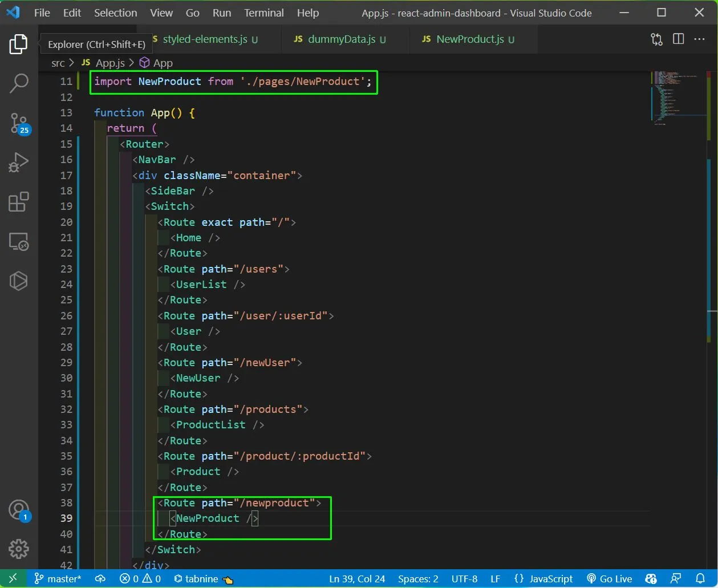The height and width of the screenshot is (588, 718).
Task: Open the Edit menu
Action: pyautogui.click(x=72, y=13)
